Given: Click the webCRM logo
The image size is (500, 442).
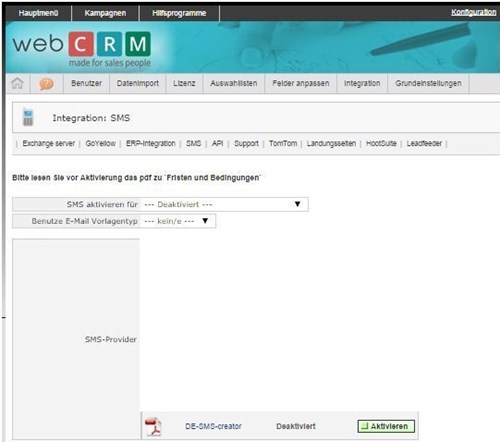Looking at the screenshot, I should click(82, 48).
